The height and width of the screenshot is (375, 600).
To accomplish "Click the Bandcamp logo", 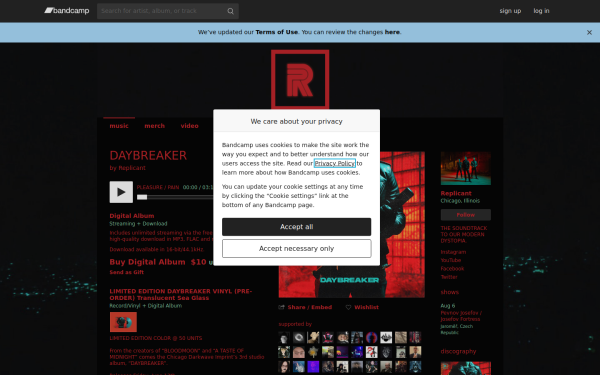I will click(x=67, y=11).
